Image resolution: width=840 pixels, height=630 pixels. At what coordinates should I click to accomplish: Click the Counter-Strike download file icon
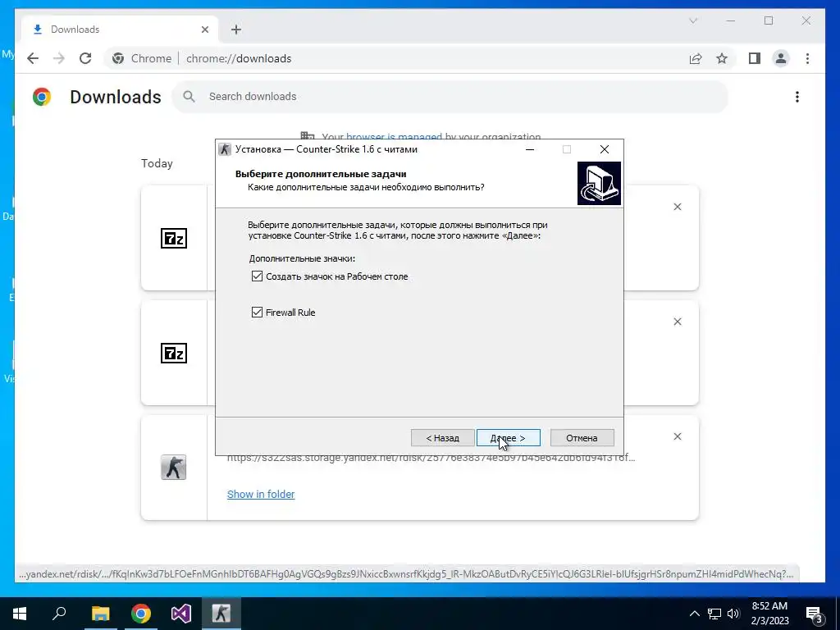[x=174, y=467]
